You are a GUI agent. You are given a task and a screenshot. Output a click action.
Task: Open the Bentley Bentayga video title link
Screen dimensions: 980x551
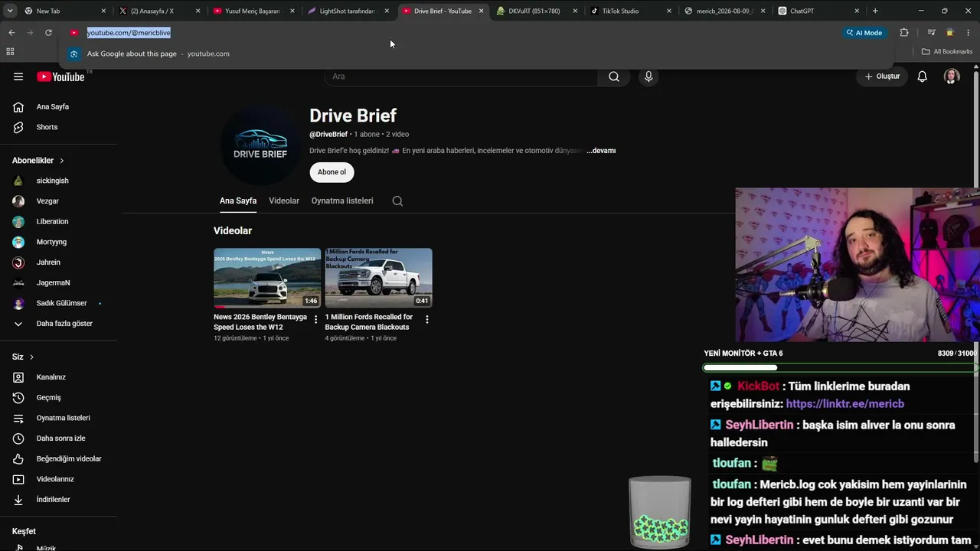(x=260, y=322)
